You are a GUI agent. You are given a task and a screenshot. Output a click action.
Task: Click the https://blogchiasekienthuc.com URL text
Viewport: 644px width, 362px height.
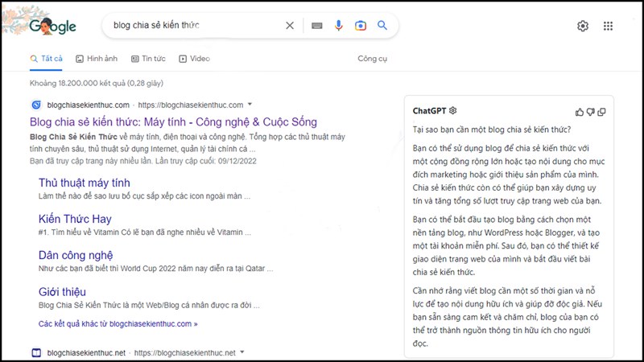191,105
